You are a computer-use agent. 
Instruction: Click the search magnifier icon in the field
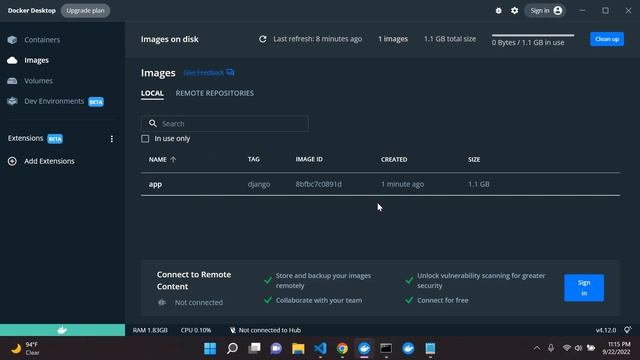pyautogui.click(x=153, y=123)
